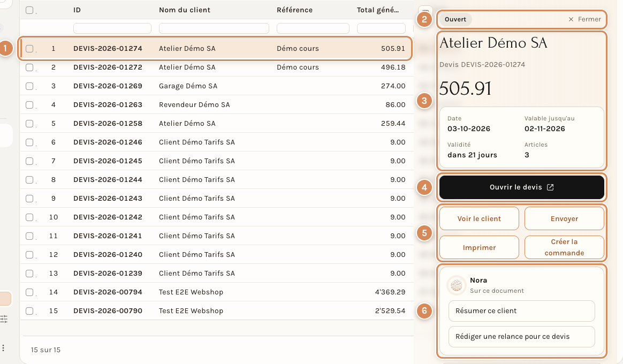Click the Ouvrir le devis button
The width and height of the screenshot is (623, 364).
[522, 187]
